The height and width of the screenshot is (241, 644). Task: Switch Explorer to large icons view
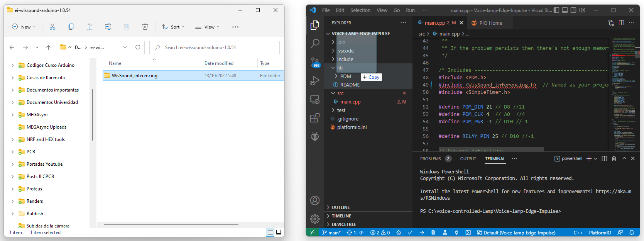pyautogui.click(x=279, y=232)
